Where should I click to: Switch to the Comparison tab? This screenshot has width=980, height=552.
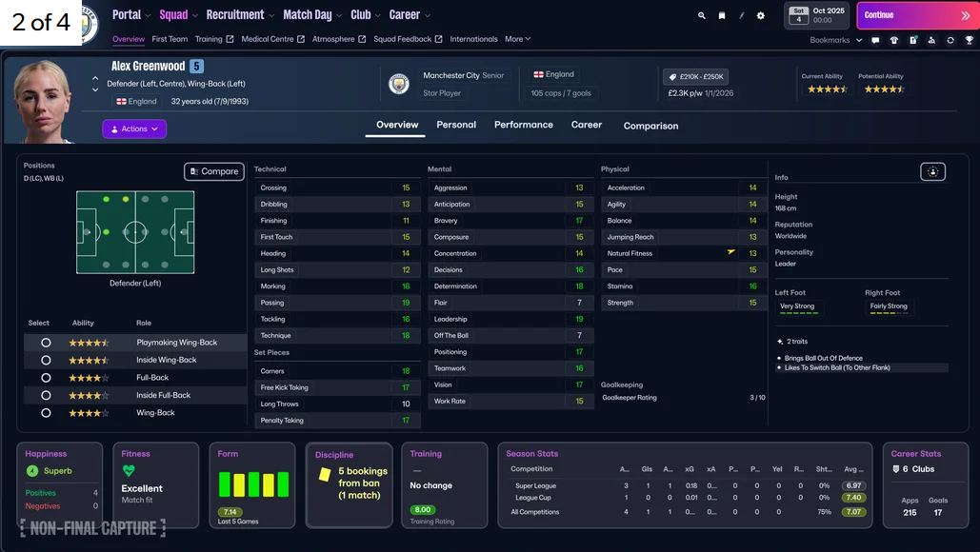[x=650, y=126]
